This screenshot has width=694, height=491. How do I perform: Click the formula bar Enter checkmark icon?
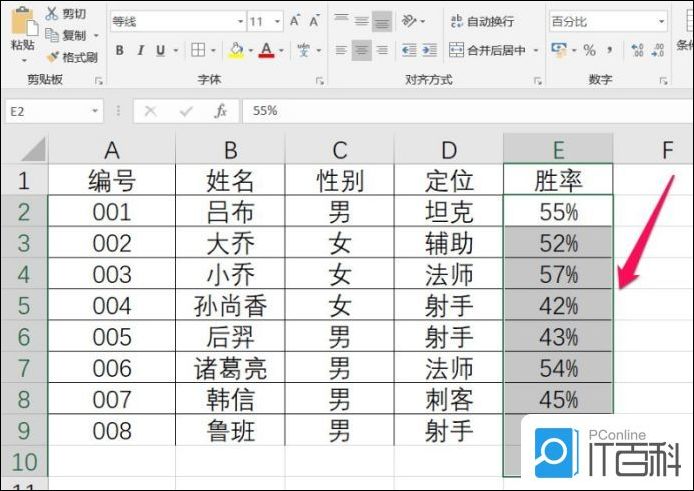pos(186,111)
